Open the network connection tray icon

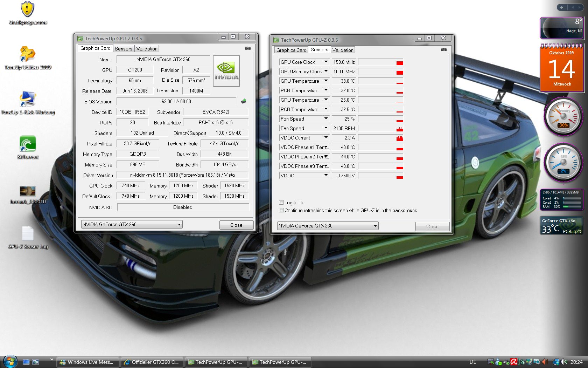(x=556, y=362)
